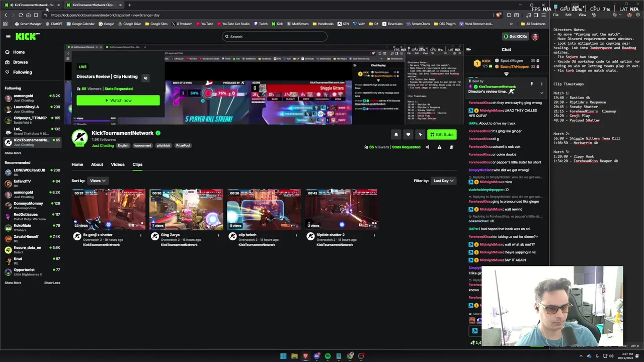Select the Clips tab

[137, 164]
